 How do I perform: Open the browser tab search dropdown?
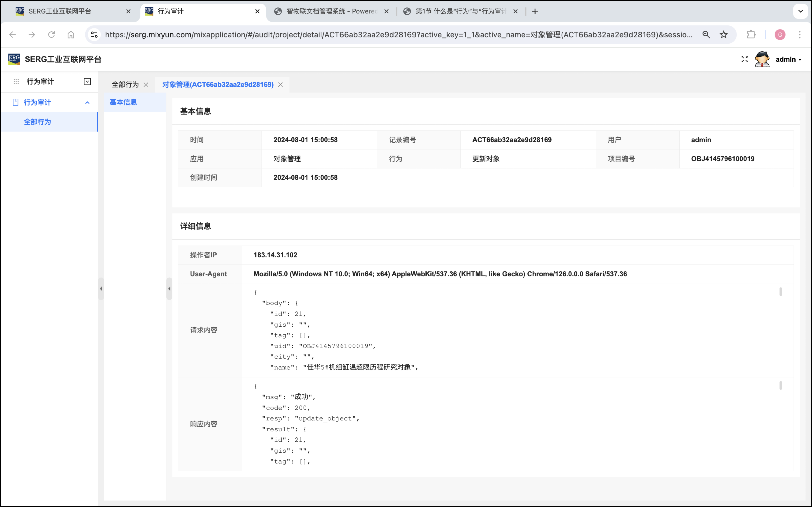800,11
